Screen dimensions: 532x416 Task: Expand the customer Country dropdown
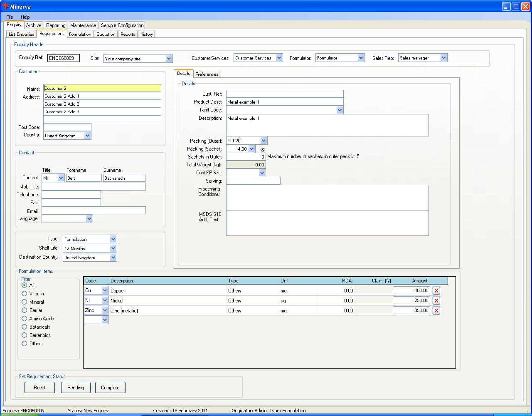(x=87, y=136)
